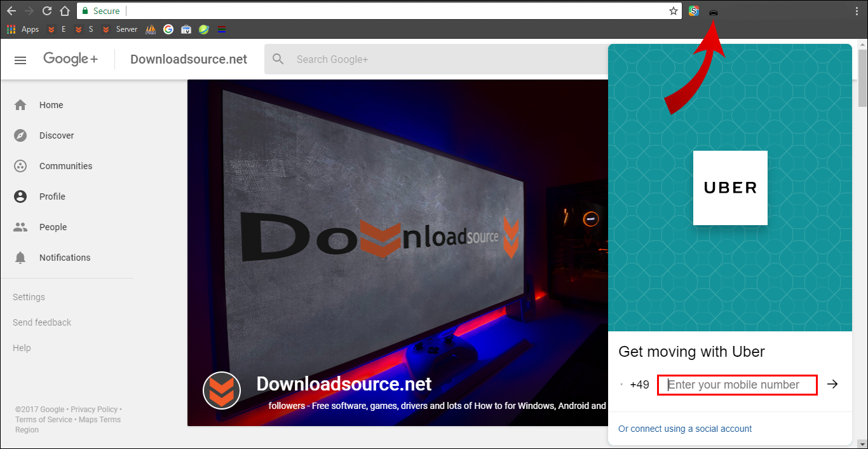
Task: Open the Server bookmark
Action: pyautogui.click(x=119, y=29)
